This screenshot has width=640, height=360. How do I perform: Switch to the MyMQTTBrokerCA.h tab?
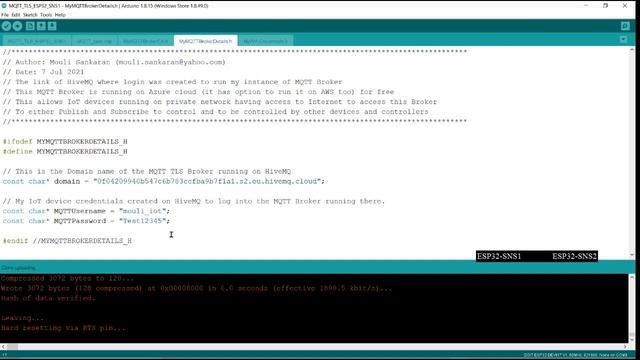point(146,41)
